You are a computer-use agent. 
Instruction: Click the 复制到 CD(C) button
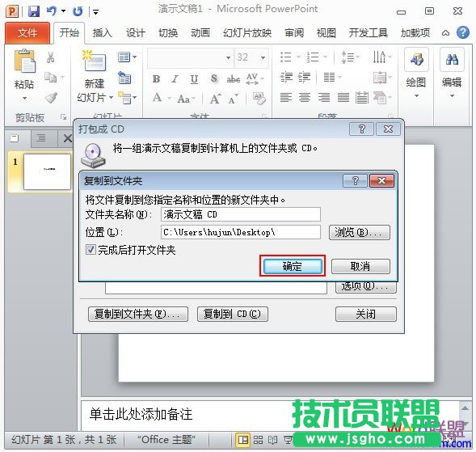(233, 314)
